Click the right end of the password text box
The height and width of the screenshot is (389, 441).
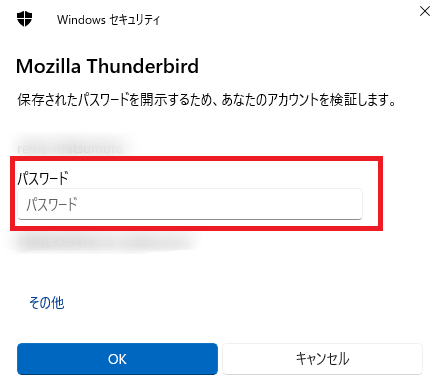click(353, 204)
